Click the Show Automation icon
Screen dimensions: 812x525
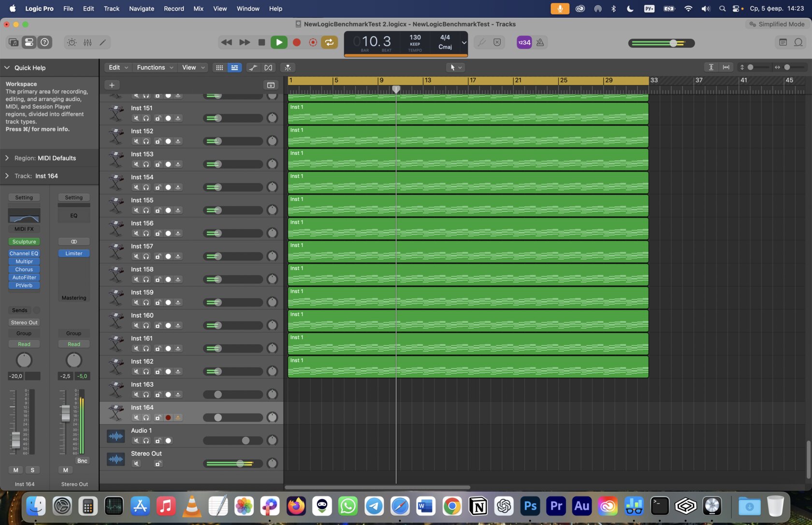click(253, 68)
